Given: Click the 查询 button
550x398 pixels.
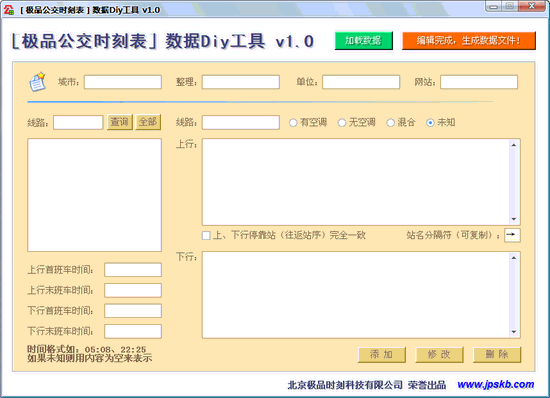Looking at the screenshot, I should (x=120, y=122).
